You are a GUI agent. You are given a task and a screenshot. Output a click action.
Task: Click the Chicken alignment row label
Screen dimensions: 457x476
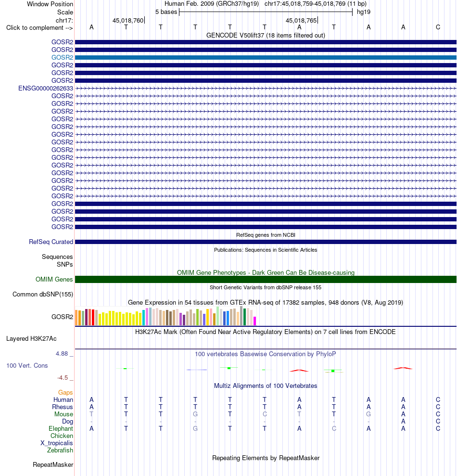[x=62, y=436]
